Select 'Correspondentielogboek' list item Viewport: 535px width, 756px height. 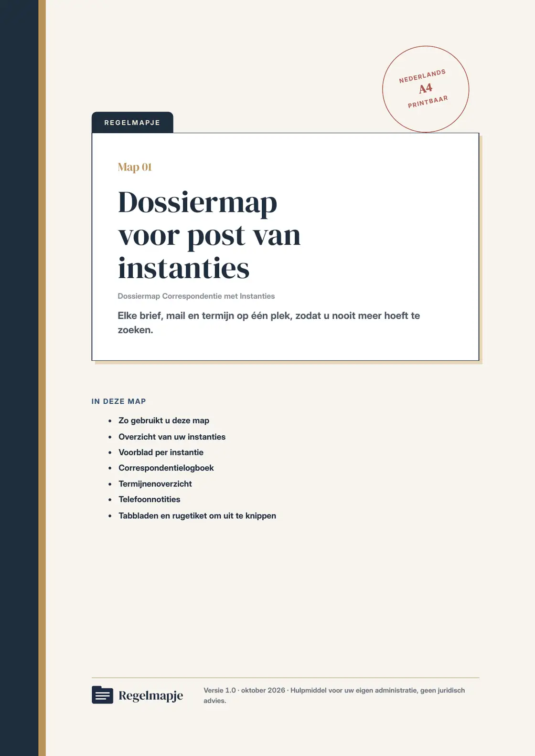166,468
